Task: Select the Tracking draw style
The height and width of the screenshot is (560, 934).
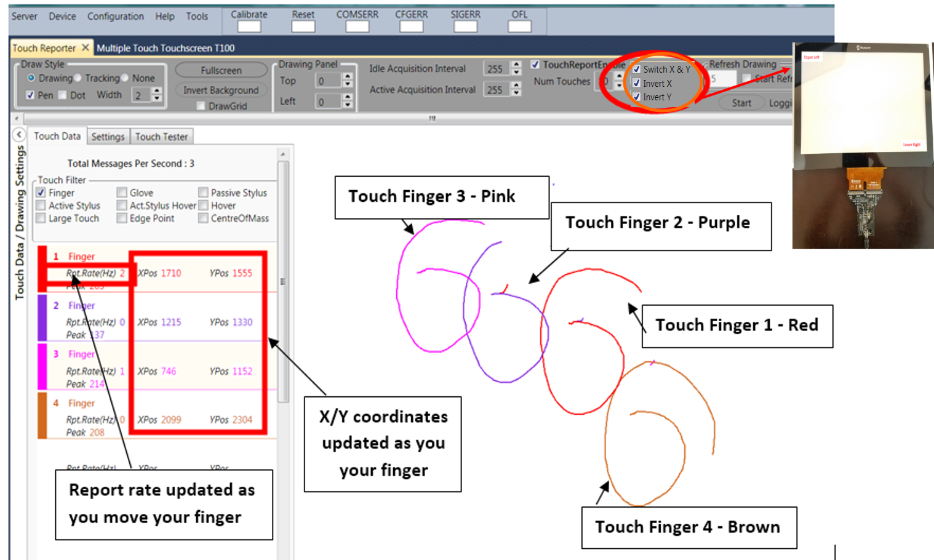Action: (x=77, y=78)
